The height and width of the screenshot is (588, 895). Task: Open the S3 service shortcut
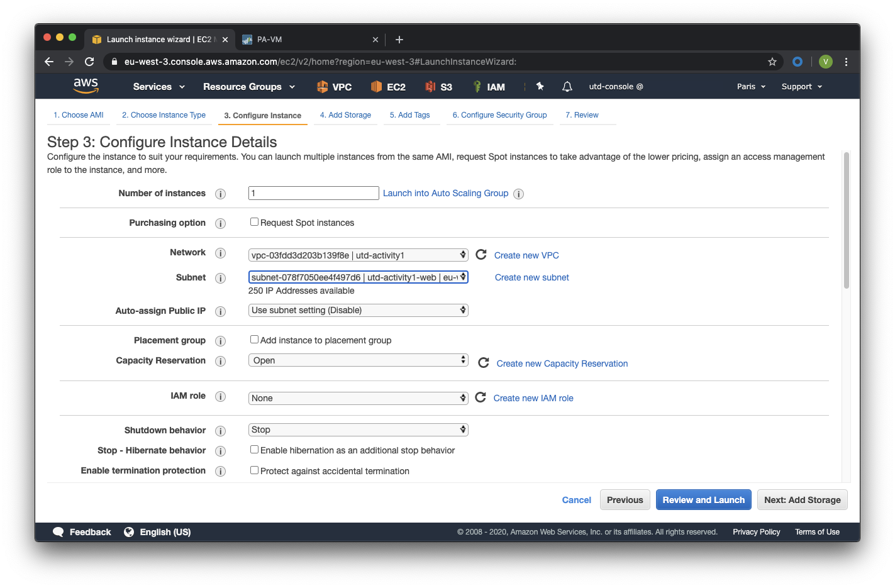tap(438, 87)
